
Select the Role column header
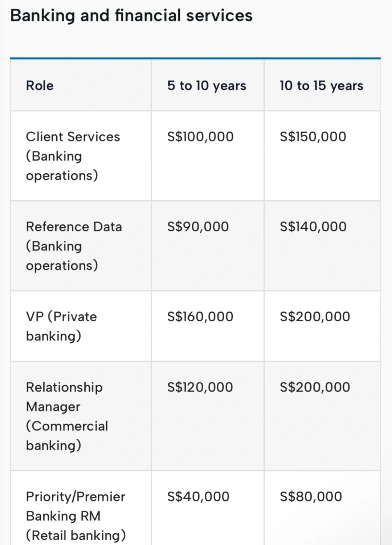[40, 86]
